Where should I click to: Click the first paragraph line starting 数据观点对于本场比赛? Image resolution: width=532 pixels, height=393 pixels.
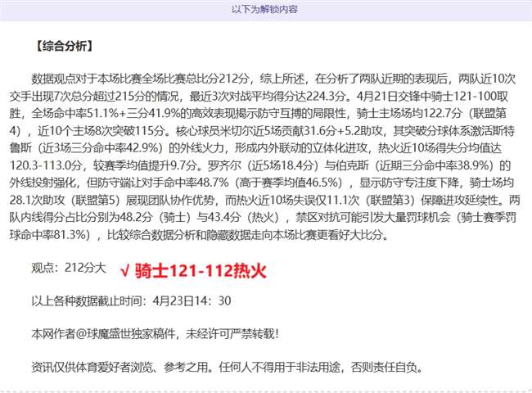[x=273, y=79]
